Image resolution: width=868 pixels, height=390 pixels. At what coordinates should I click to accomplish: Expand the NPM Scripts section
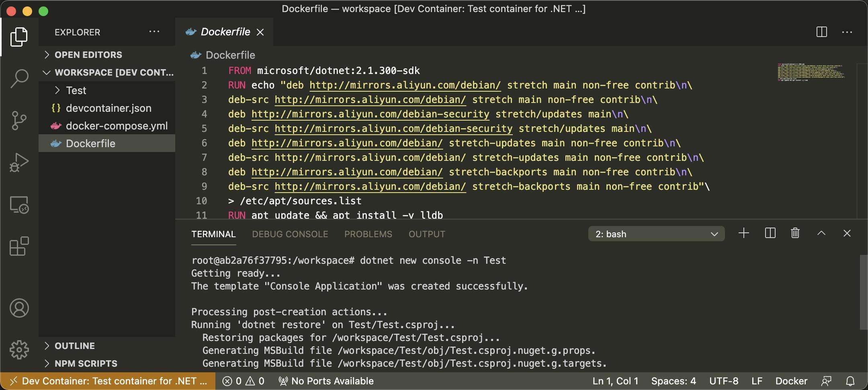(107, 363)
